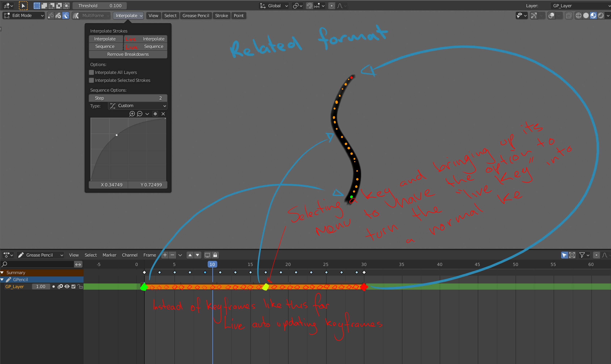Switch to Rendered viewport shading
This screenshot has width=611, height=364.
(601, 16)
